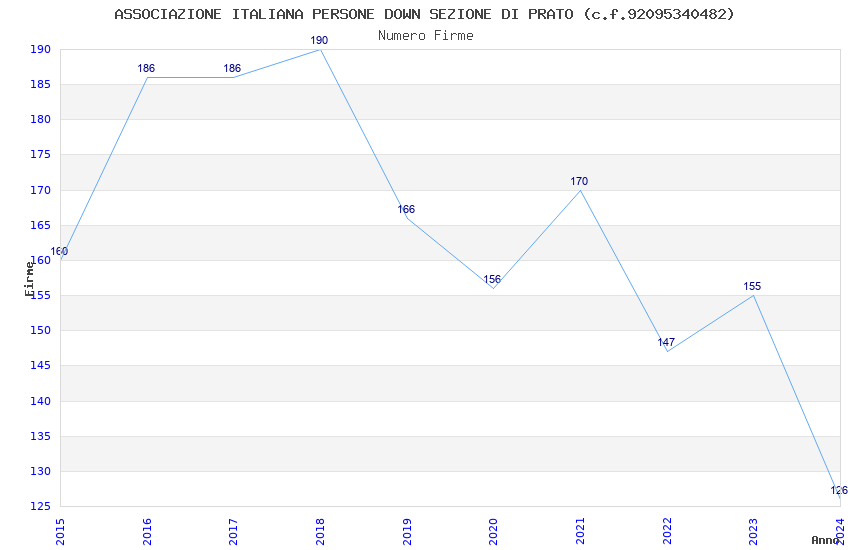Click y-axis tick label 145
Screen dimensions: 850x550
(x=40, y=366)
